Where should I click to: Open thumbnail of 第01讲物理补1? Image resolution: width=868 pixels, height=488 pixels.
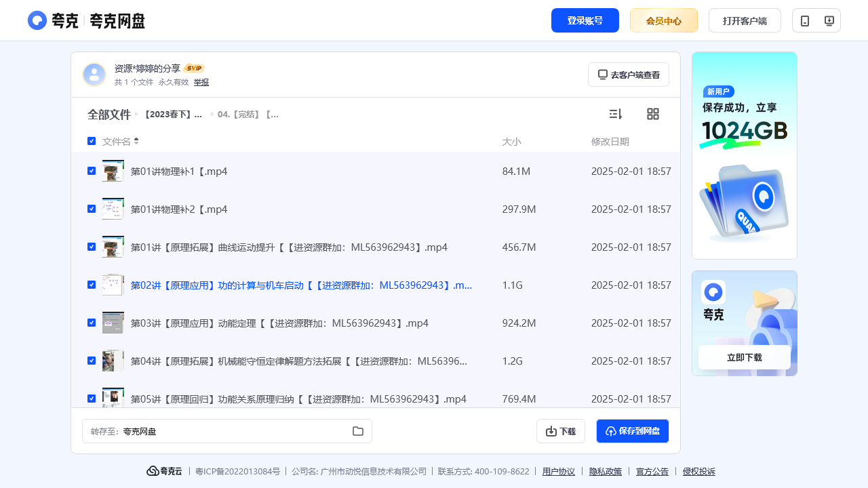pos(113,171)
